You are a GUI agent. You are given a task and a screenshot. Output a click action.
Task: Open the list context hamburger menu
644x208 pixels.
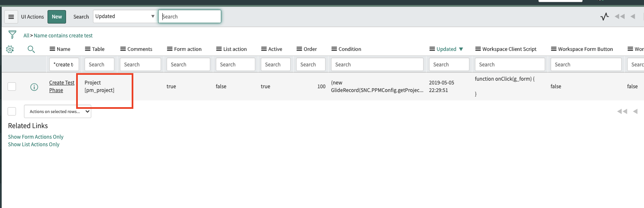point(11,17)
